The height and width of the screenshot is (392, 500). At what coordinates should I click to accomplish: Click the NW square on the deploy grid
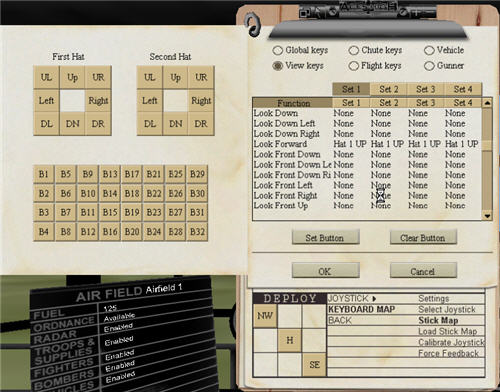point(265,316)
